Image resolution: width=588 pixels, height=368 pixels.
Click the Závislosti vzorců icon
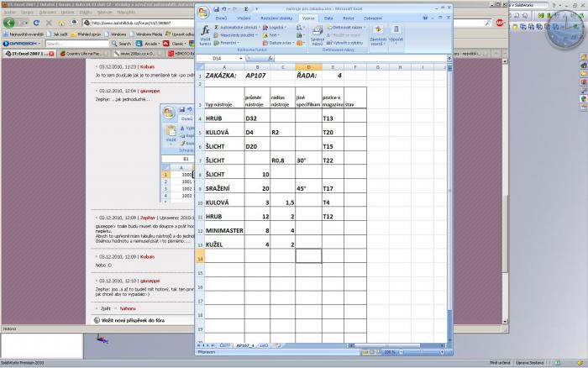tap(378, 35)
